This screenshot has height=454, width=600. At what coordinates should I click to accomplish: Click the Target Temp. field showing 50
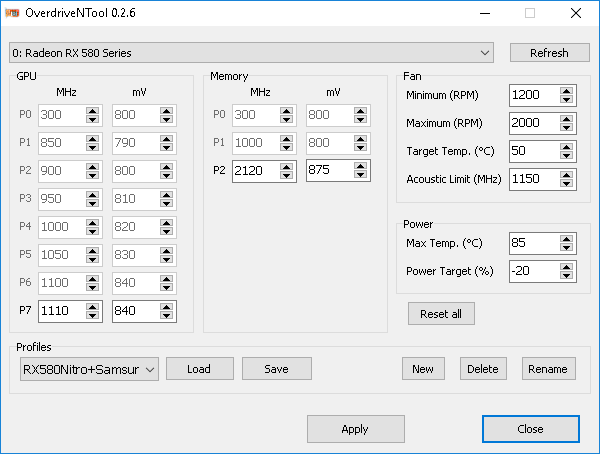[x=533, y=151]
